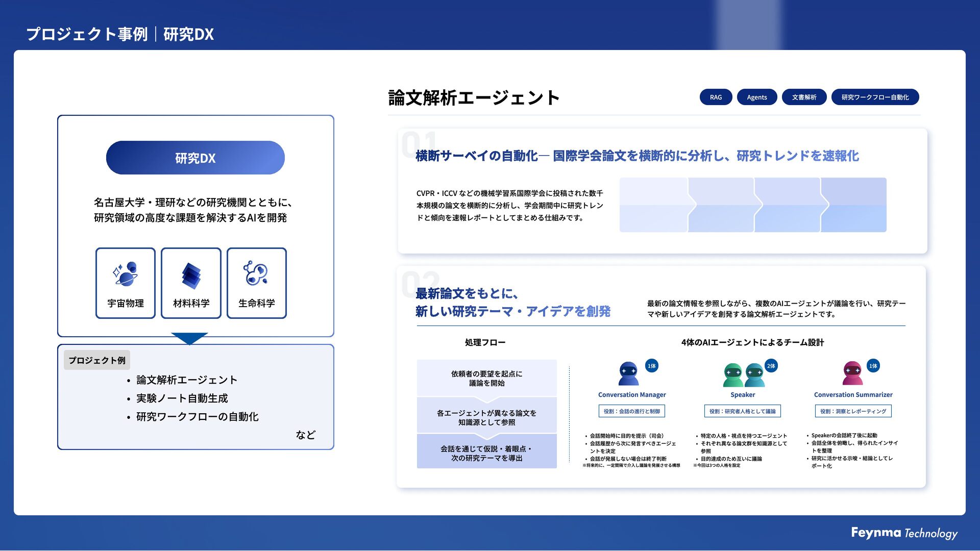
Task: Click the 依頼者の要望を起点に flow step
Action: pyautogui.click(x=486, y=378)
